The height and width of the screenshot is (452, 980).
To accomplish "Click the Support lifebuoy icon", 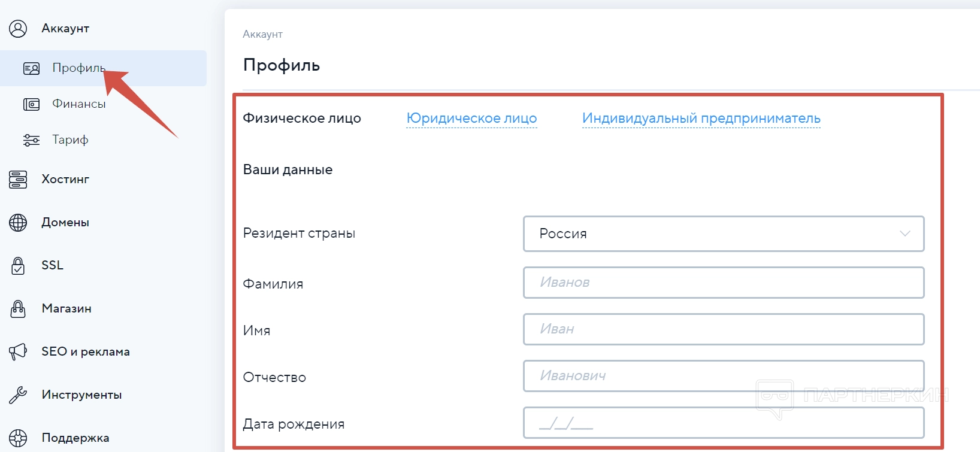I will point(18,438).
